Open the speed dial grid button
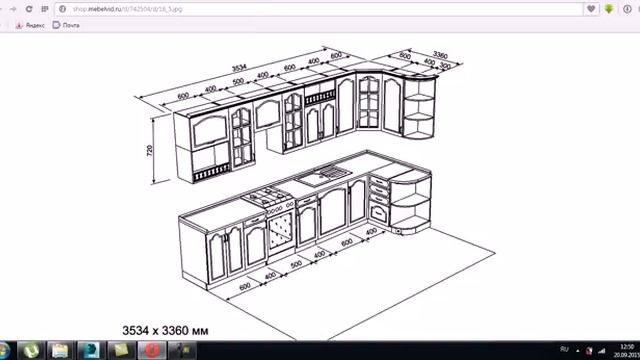The height and width of the screenshot is (360, 640). pos(45,9)
